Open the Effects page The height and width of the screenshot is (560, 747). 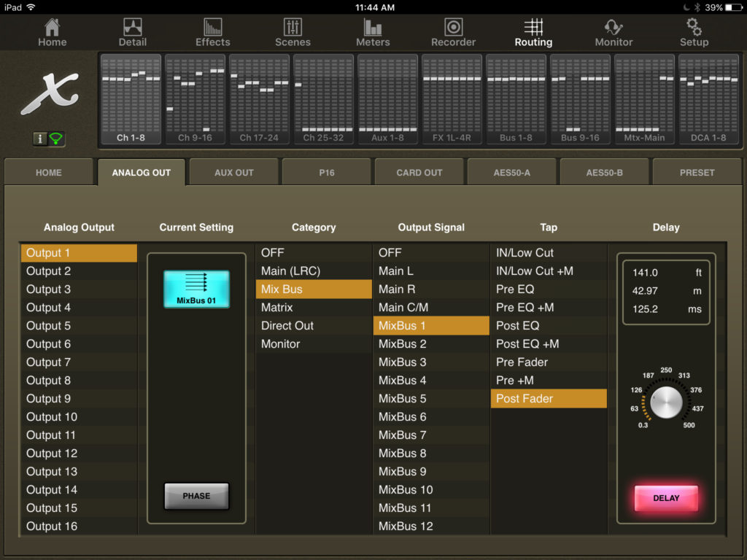(x=212, y=32)
